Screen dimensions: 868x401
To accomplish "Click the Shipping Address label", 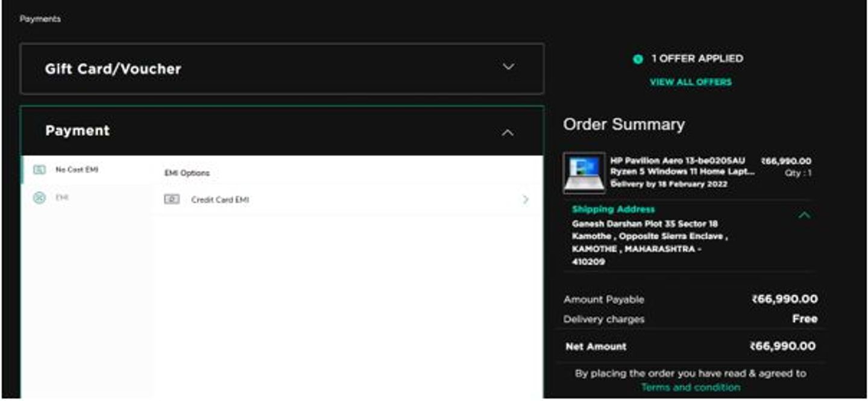I will pyautogui.click(x=613, y=209).
